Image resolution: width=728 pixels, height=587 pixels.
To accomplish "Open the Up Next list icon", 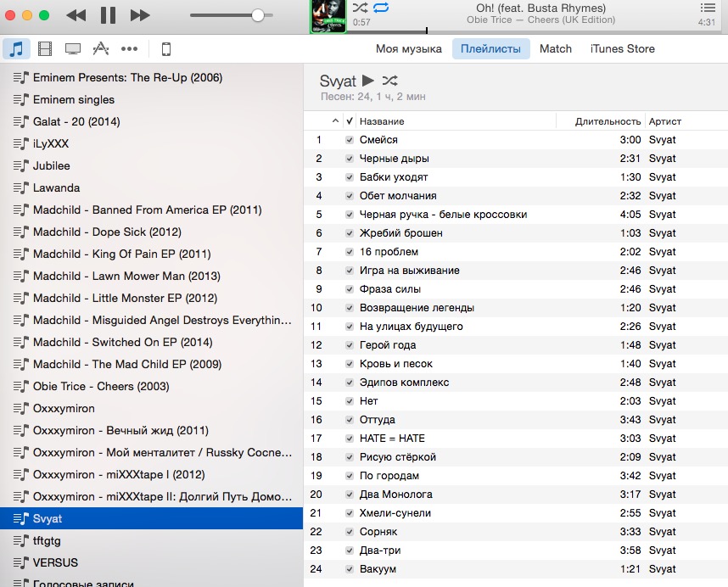I will tap(708, 8).
